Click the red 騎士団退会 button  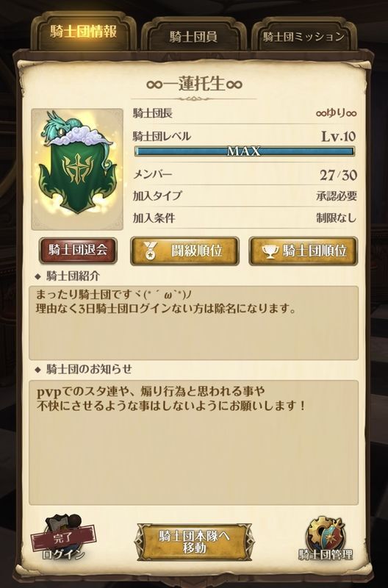(x=78, y=250)
